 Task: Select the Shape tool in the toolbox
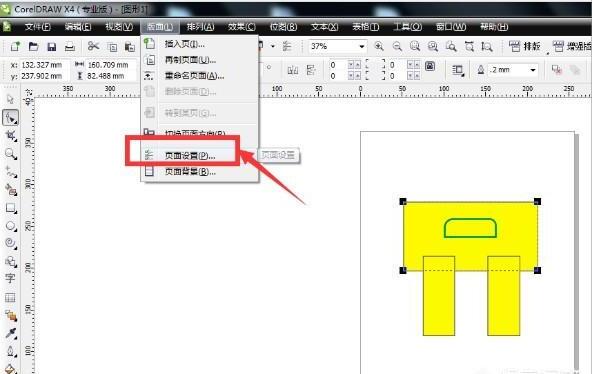click(x=11, y=118)
